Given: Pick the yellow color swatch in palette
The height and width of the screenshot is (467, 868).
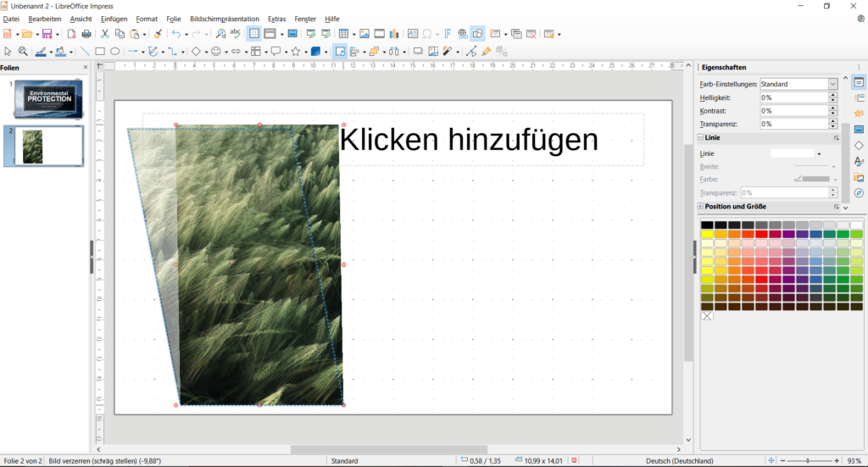Looking at the screenshot, I should click(x=707, y=234).
